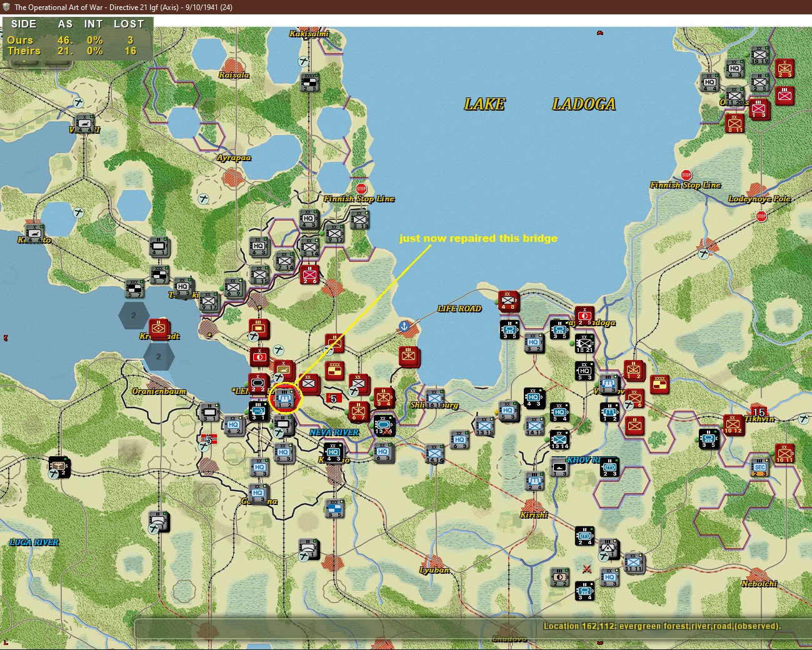This screenshot has width=812, height=650.
Task: Click the Lodeynoye Pole town label
Action: pos(759,199)
